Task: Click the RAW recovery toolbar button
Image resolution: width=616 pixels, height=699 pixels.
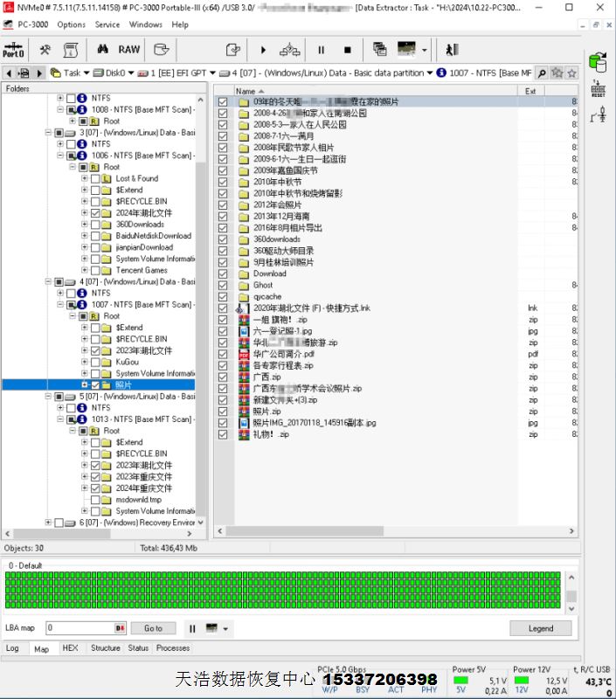Action: point(129,50)
